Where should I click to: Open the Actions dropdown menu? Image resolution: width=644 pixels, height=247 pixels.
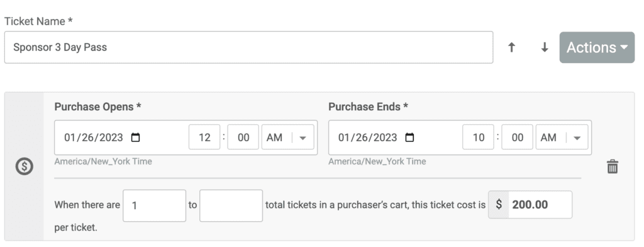pos(597,47)
